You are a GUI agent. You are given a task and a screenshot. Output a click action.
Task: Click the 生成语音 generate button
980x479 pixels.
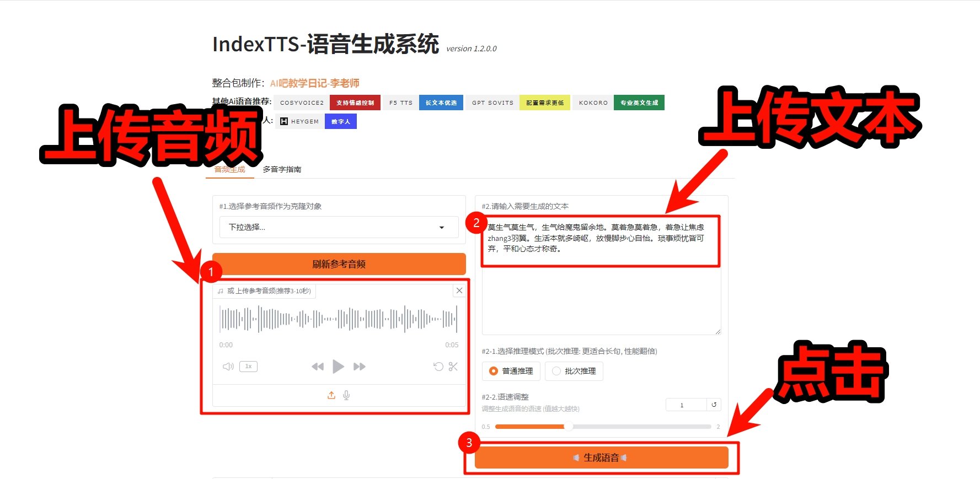pos(601,458)
